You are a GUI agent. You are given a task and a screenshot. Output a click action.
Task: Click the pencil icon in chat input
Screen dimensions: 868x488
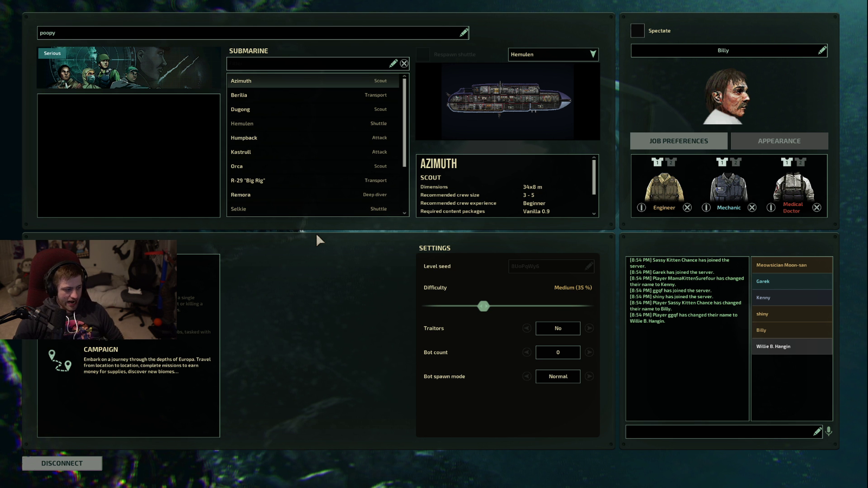(817, 432)
